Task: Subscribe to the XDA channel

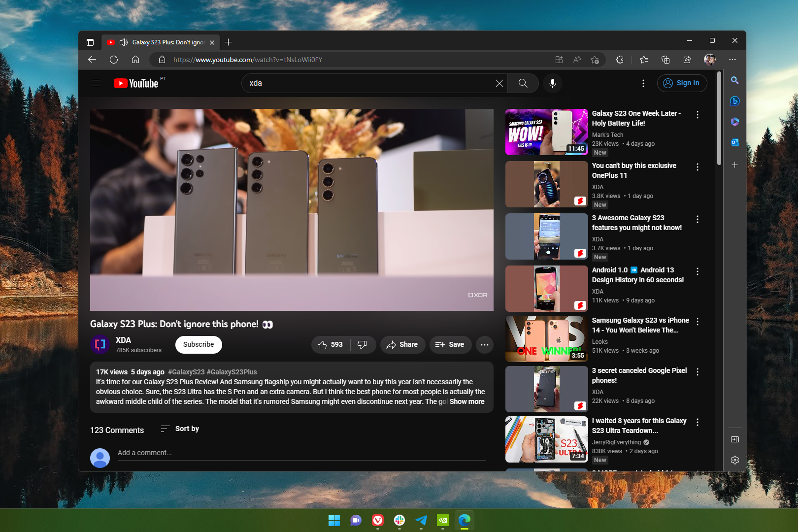Action: 199,345
